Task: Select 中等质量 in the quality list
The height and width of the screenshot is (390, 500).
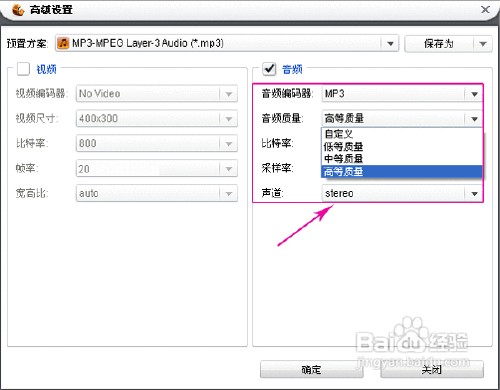Action: [402, 159]
